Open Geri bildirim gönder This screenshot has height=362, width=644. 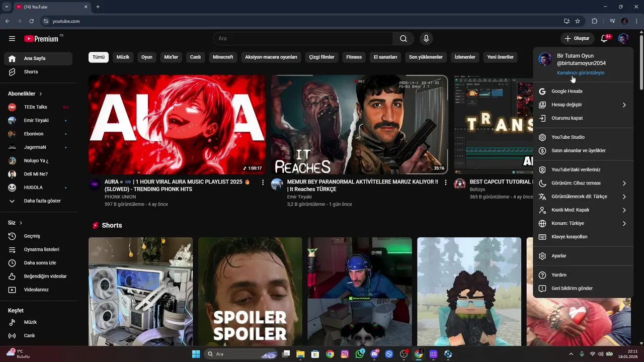tap(583, 289)
